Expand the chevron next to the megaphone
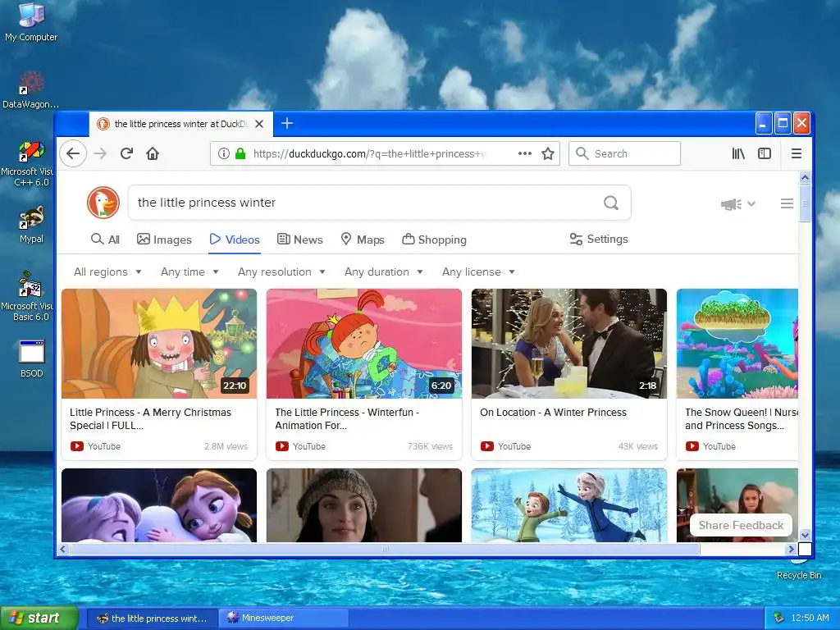Screen dimensions: 840x630 click(751, 203)
